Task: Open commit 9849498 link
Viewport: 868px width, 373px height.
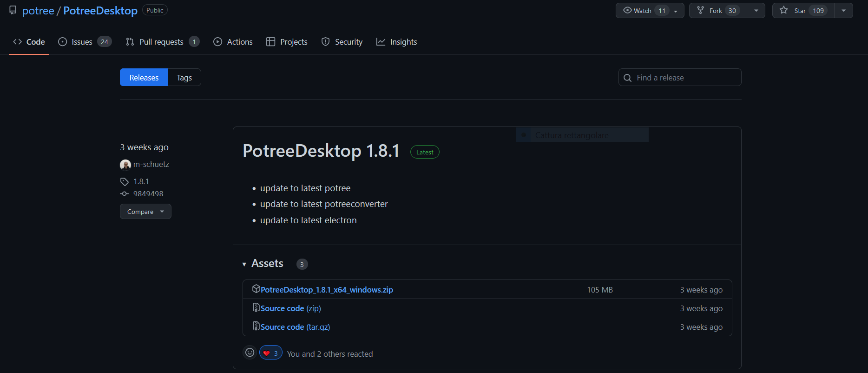Action: tap(148, 193)
